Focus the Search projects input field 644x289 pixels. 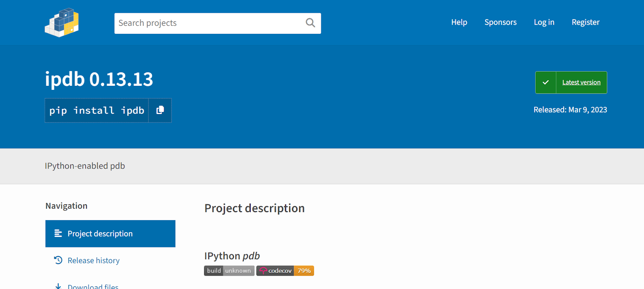point(209,23)
